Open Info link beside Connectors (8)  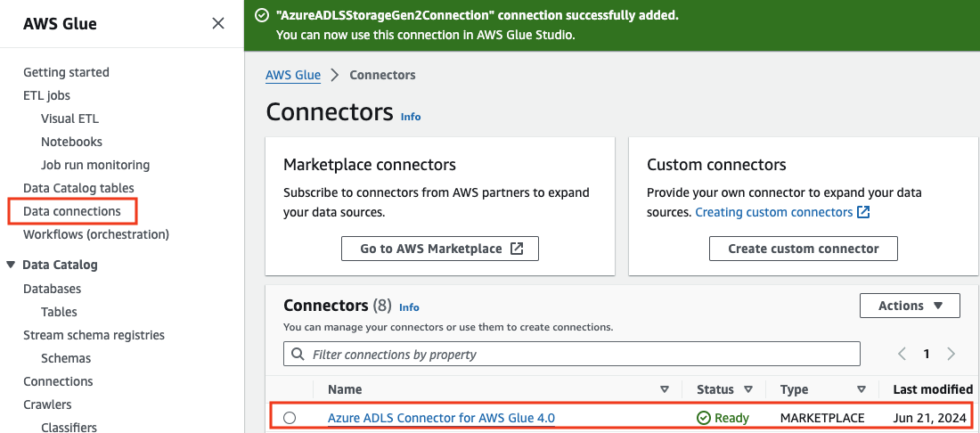409,307
